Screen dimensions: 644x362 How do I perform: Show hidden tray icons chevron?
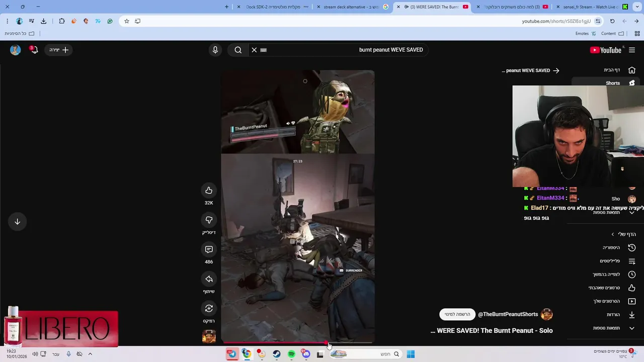tap(90, 354)
